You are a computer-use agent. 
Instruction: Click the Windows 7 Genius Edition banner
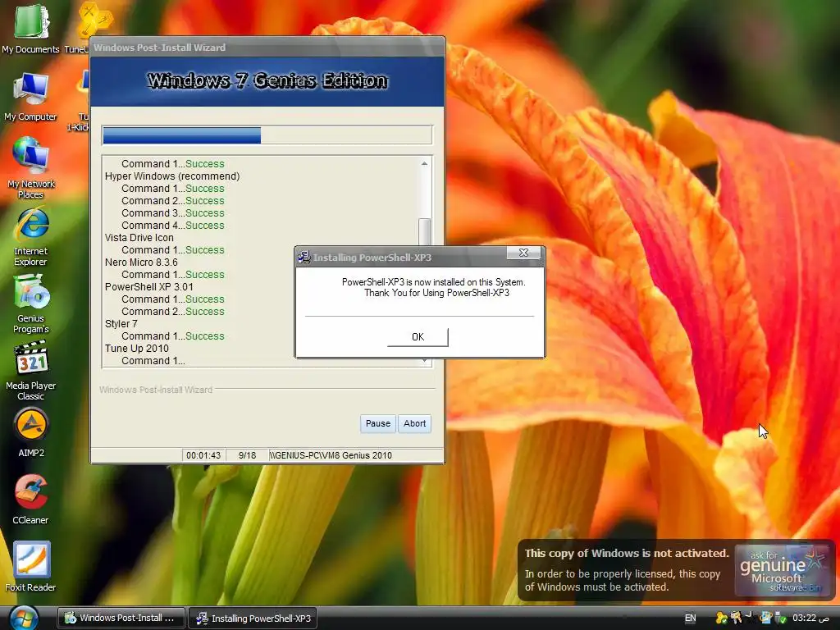[x=267, y=81]
